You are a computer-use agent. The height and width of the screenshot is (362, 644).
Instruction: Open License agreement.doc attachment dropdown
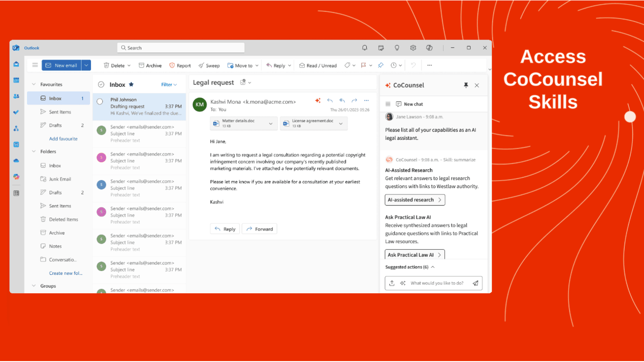point(340,123)
